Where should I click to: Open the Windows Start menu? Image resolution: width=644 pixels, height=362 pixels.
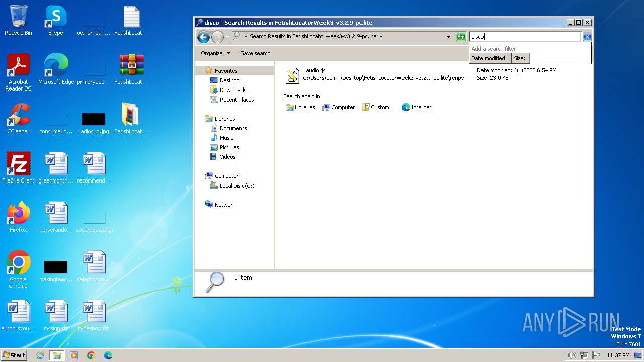[x=14, y=355]
